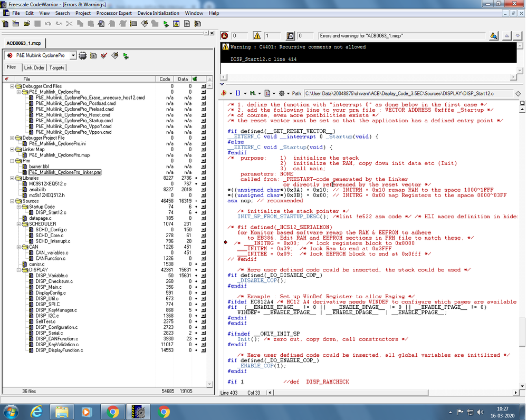Click the warning triangle beside the C4401 message
Viewport: 527px width, 420px height.
click(x=225, y=47)
